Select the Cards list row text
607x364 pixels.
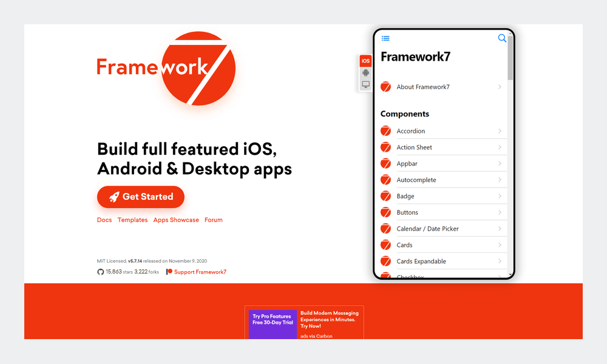pos(404,245)
